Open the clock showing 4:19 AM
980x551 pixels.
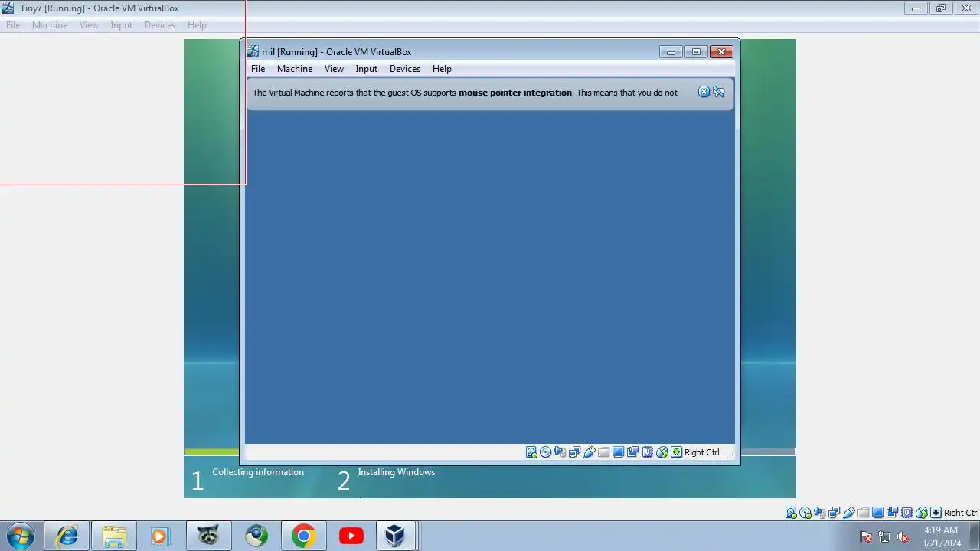(x=941, y=536)
